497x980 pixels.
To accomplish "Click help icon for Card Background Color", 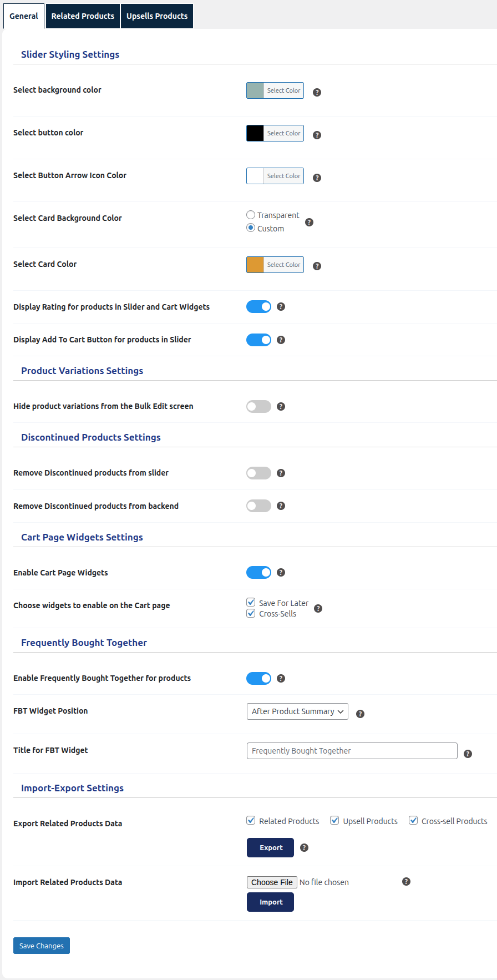I will click(309, 222).
